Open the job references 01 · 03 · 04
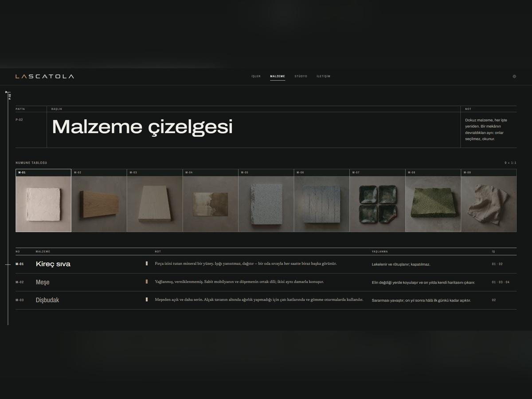Viewport: 532px width, 399px height. [x=501, y=282]
